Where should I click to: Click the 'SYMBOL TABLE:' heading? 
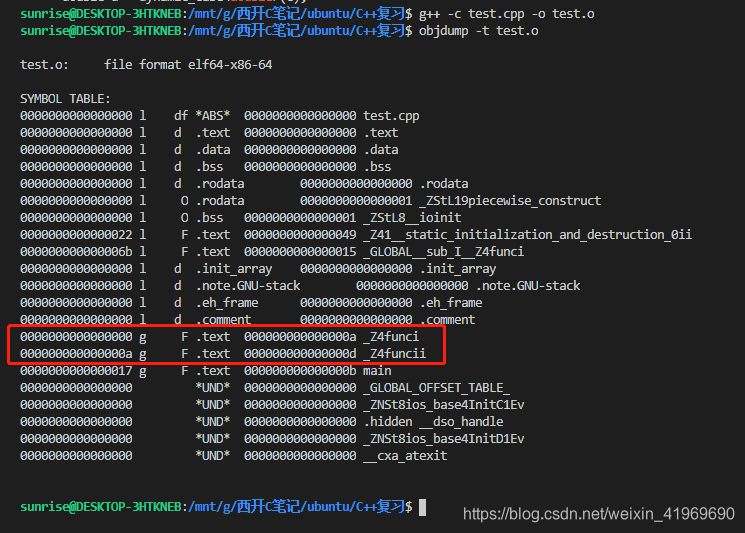tap(65, 99)
